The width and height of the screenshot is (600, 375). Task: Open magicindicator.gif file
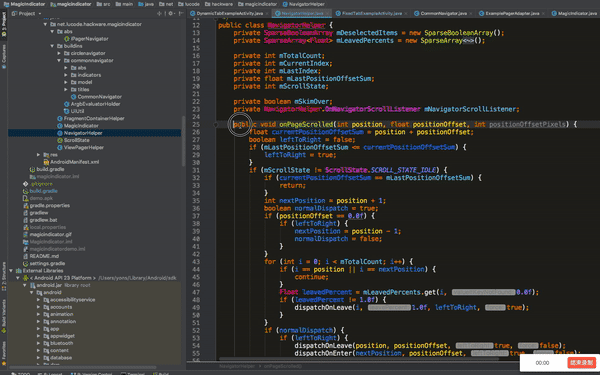(47, 235)
